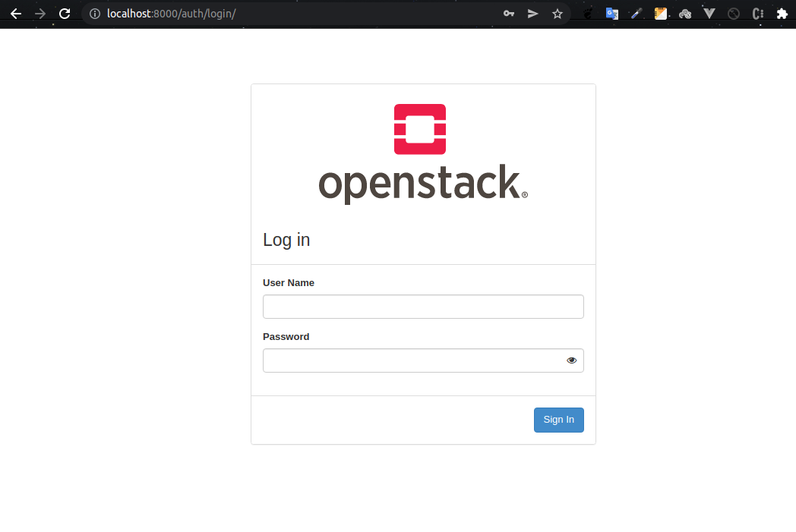Click the User Name label
This screenshot has height=532, width=796.
pos(289,283)
